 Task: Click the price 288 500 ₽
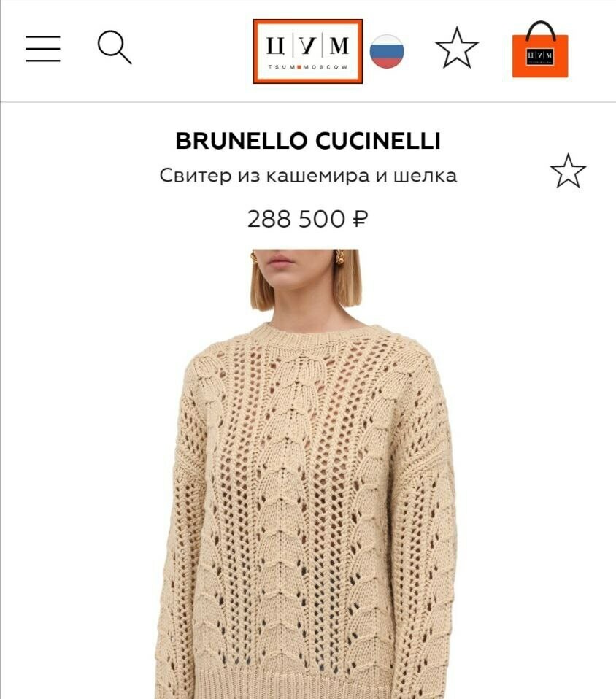click(x=308, y=219)
